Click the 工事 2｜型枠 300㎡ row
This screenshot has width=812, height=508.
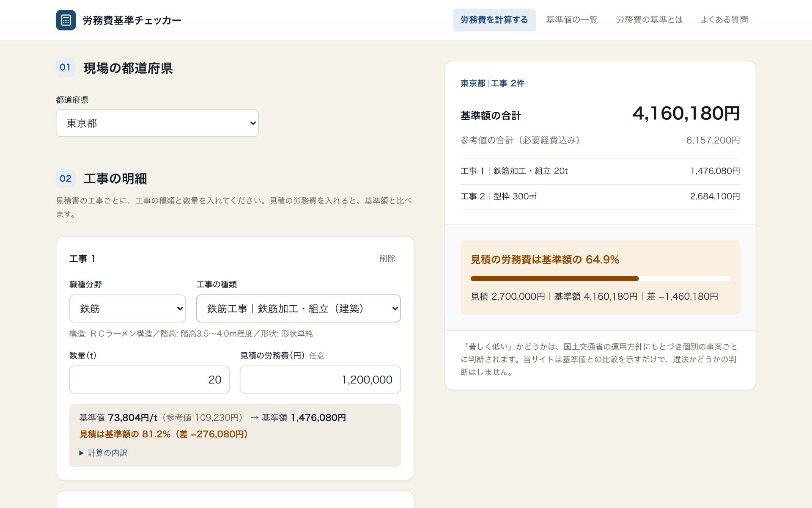[x=600, y=196]
